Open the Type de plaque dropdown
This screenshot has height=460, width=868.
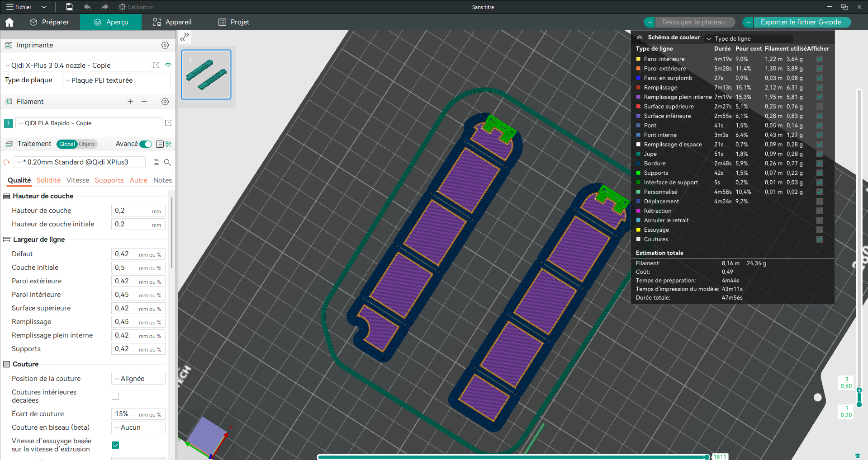[x=117, y=80]
